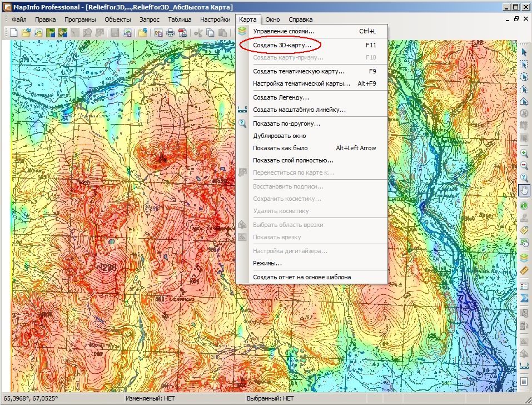Viewport: 532px width, 405px height.
Task: Open the Таблица menu
Action: click(x=180, y=19)
